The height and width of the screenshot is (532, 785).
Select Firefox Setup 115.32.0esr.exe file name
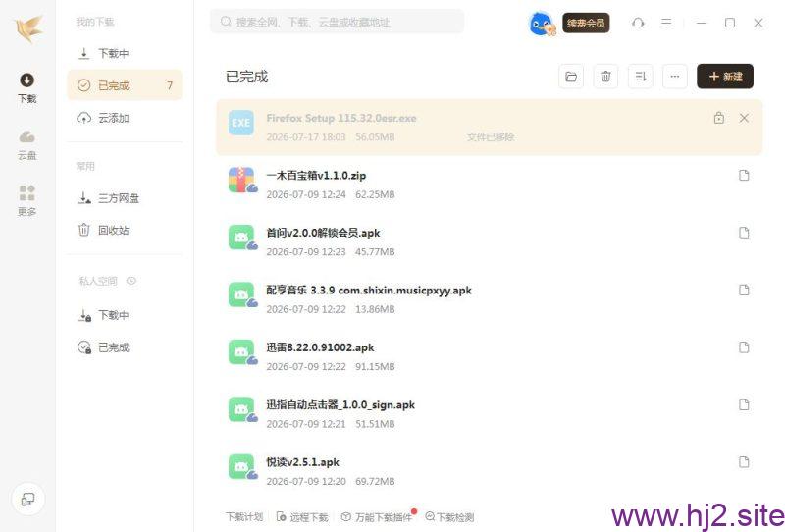point(341,118)
